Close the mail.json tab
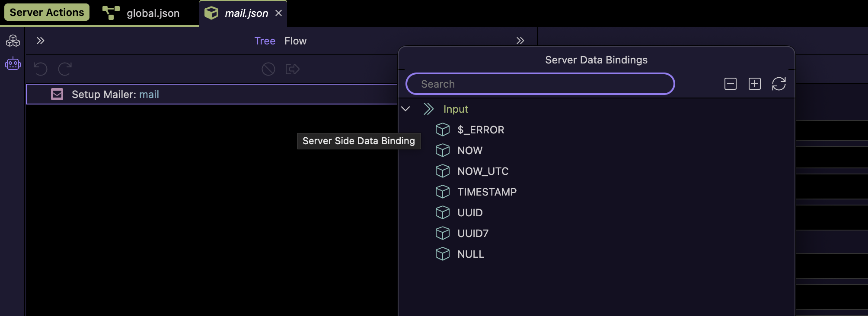This screenshot has height=316, width=868. 279,13
